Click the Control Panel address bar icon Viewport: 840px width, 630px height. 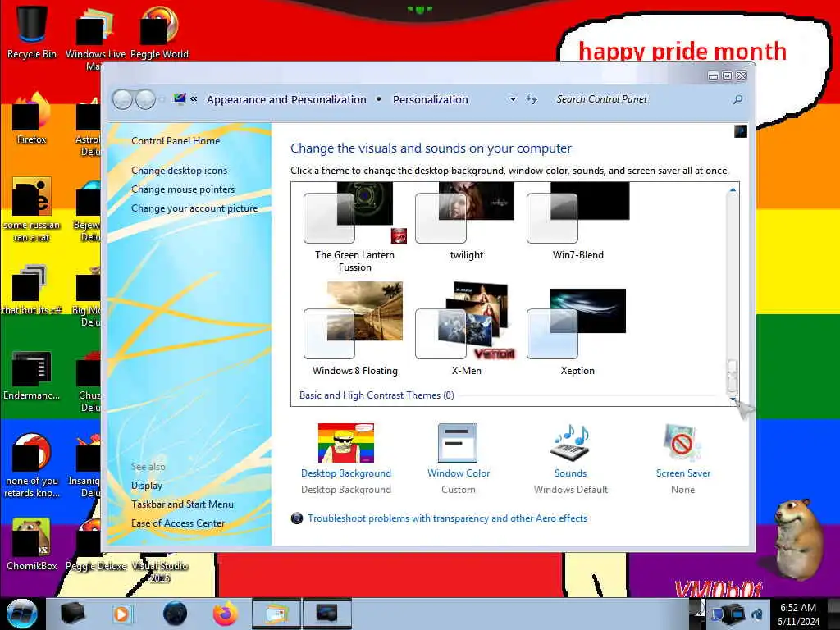pos(180,99)
